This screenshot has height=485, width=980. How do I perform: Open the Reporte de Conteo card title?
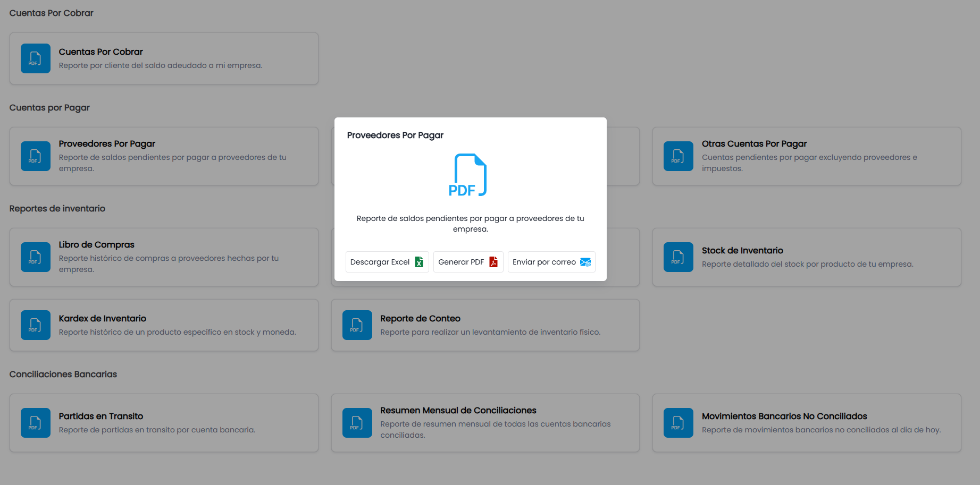point(420,318)
